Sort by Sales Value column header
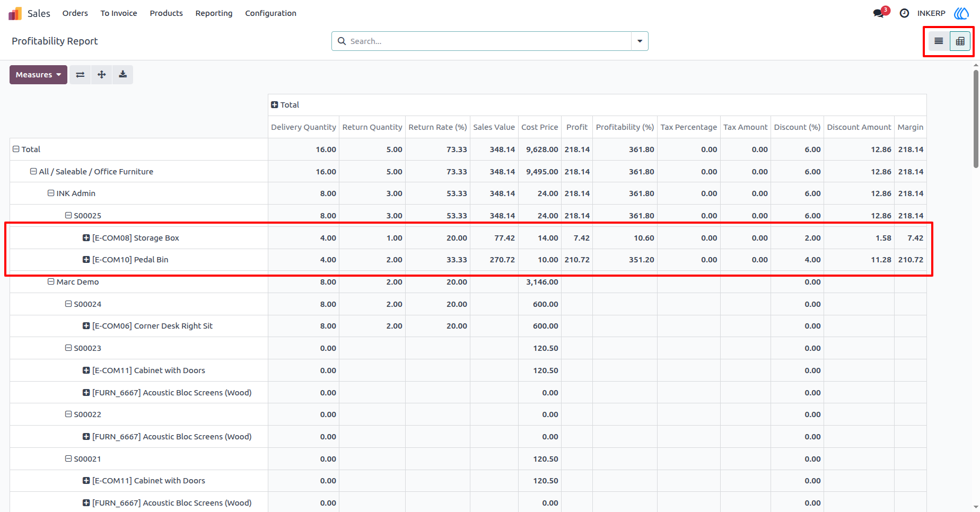This screenshot has height=512, width=980. point(494,127)
